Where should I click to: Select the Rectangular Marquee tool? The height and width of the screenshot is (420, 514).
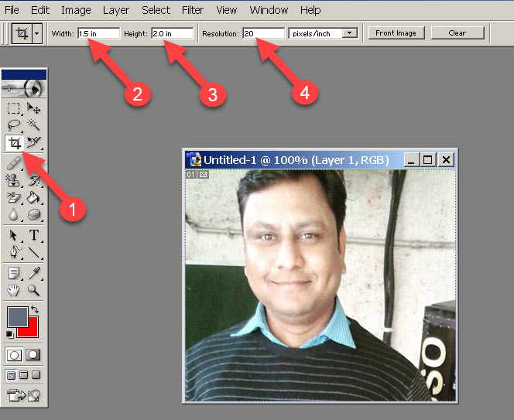pyautogui.click(x=14, y=108)
